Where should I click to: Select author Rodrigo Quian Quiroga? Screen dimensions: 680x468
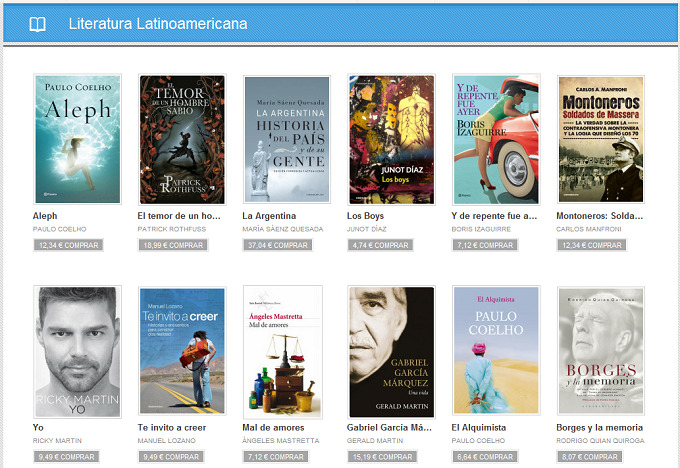601,441
